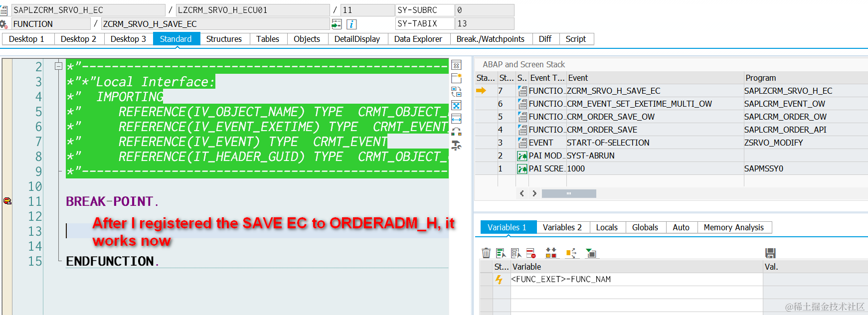Switch to Desktop 1 tab
Image resolution: width=868 pixels, height=315 pixels.
coord(27,39)
